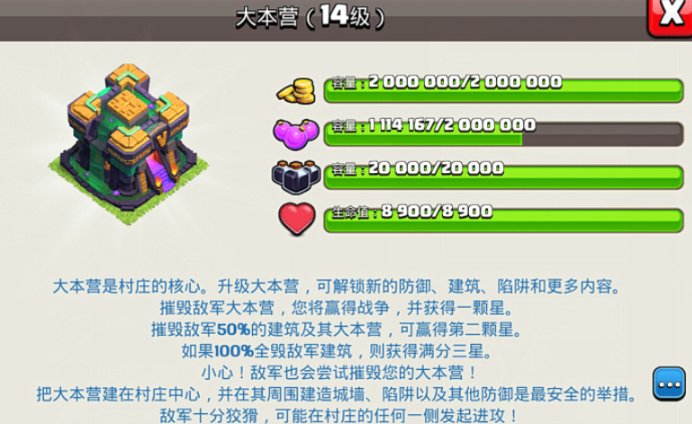Click the bold 50% text in description
The height and width of the screenshot is (424, 692).
coord(233,330)
